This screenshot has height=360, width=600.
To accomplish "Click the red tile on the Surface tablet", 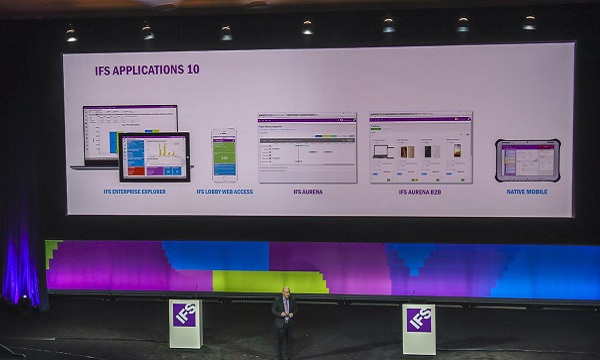I will 135,171.
